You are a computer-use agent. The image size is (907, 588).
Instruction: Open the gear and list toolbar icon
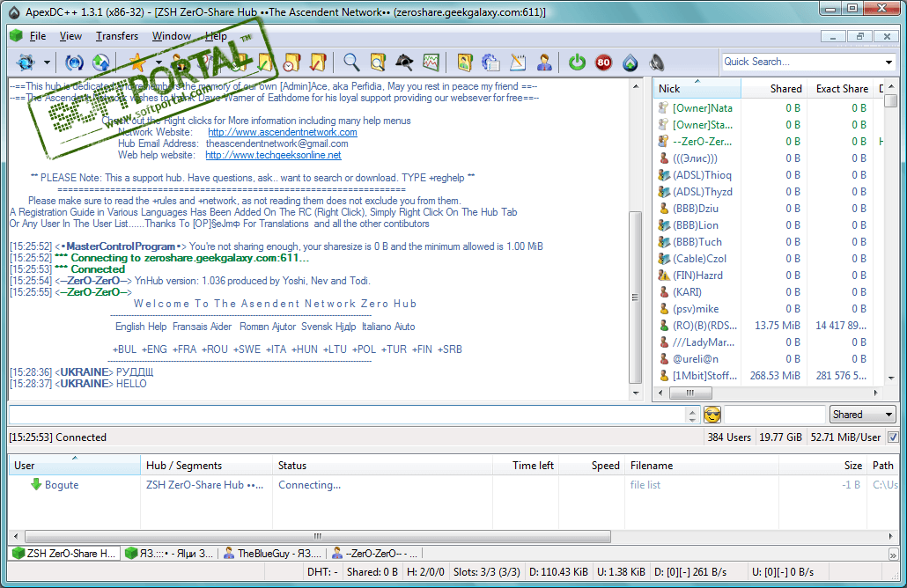tap(491, 62)
